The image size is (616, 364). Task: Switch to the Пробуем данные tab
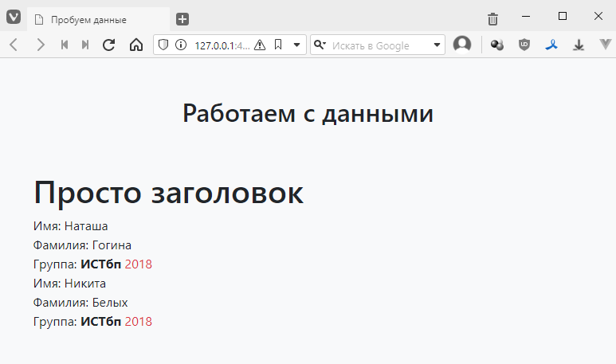click(x=96, y=19)
